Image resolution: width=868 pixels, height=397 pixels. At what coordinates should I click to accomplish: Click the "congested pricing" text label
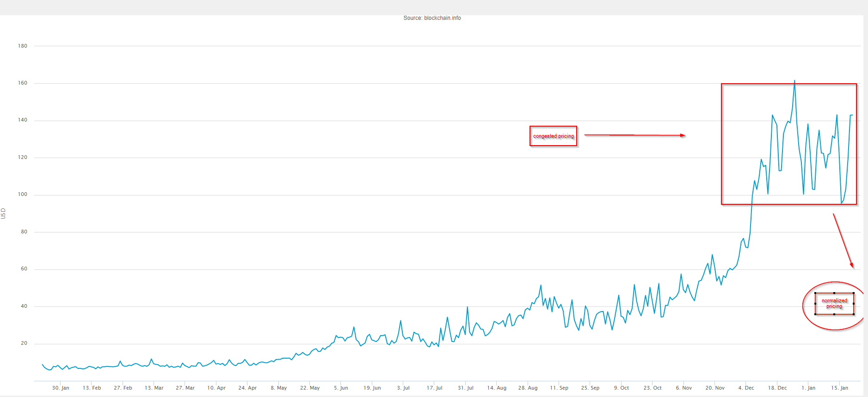(x=553, y=136)
